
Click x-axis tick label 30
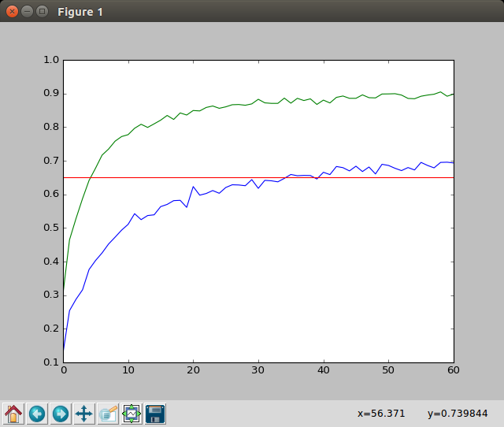point(258,370)
